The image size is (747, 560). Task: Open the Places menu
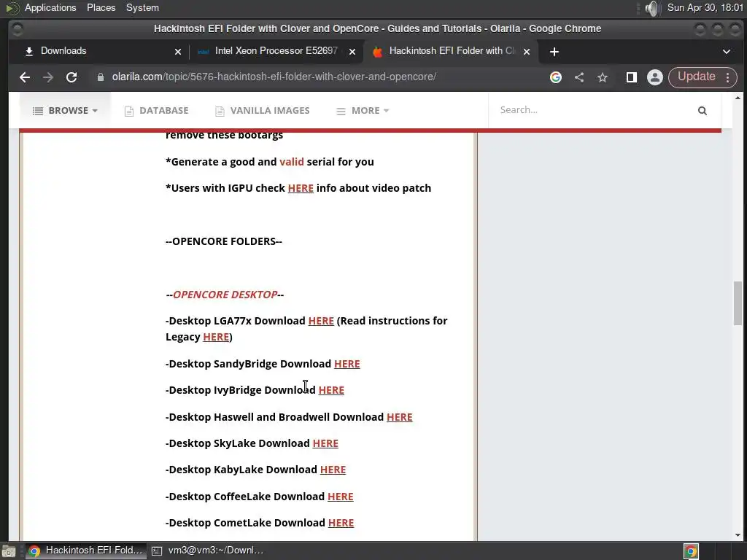101,7
